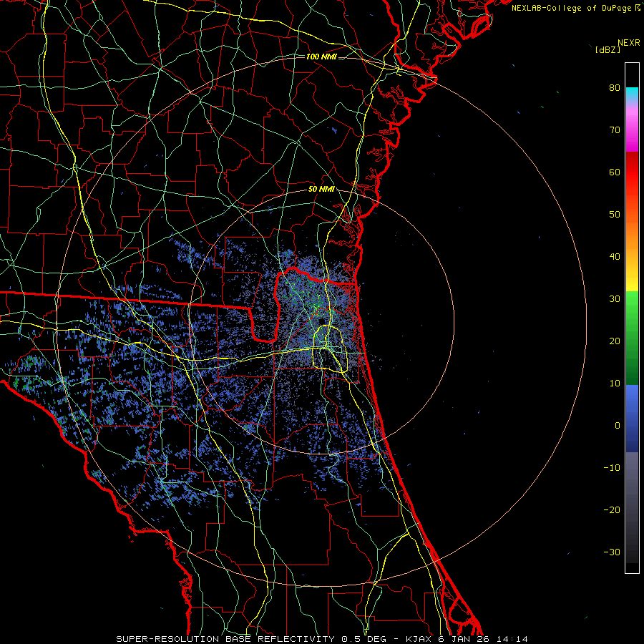
Task: Click the "10" value on the dBZ scale
Action: tap(615, 384)
